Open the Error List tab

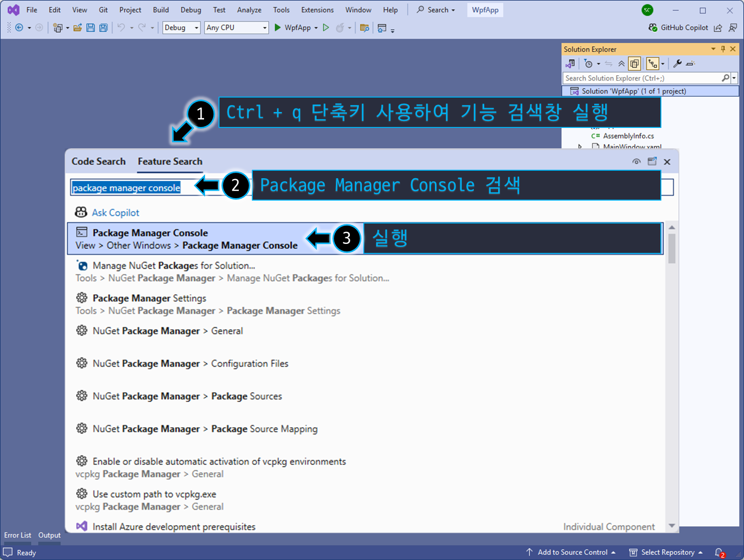coord(17,535)
